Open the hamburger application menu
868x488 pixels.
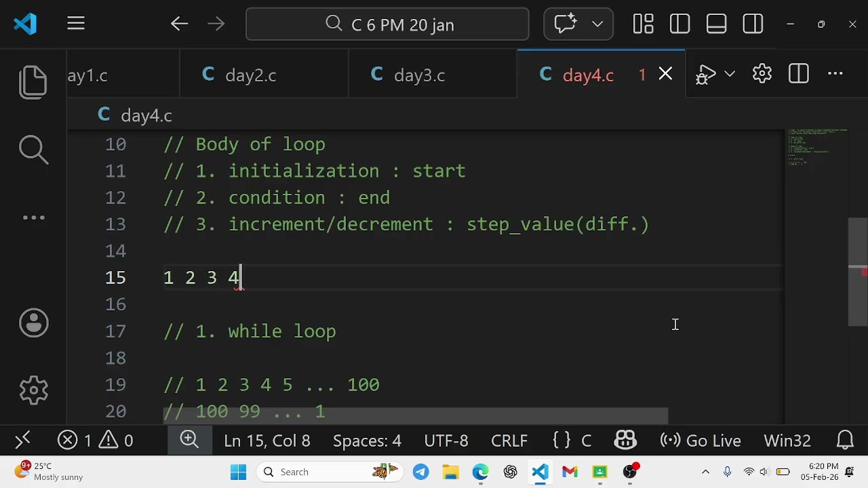coord(76,24)
